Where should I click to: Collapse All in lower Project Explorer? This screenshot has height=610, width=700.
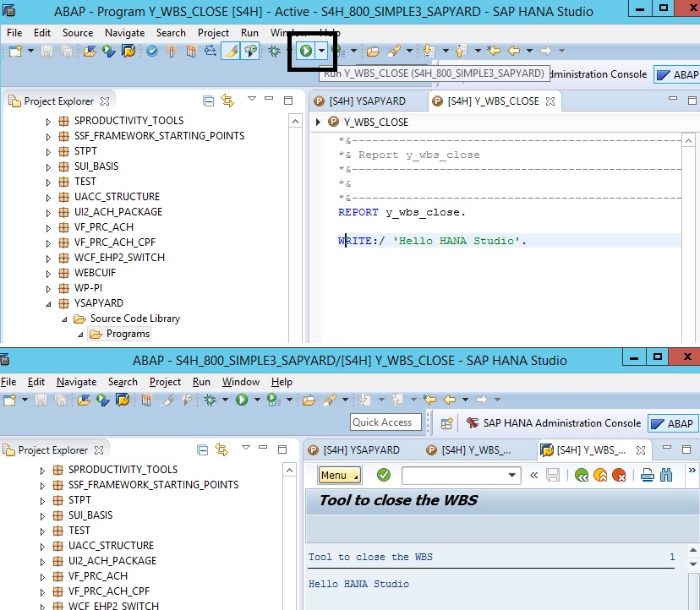[203, 450]
